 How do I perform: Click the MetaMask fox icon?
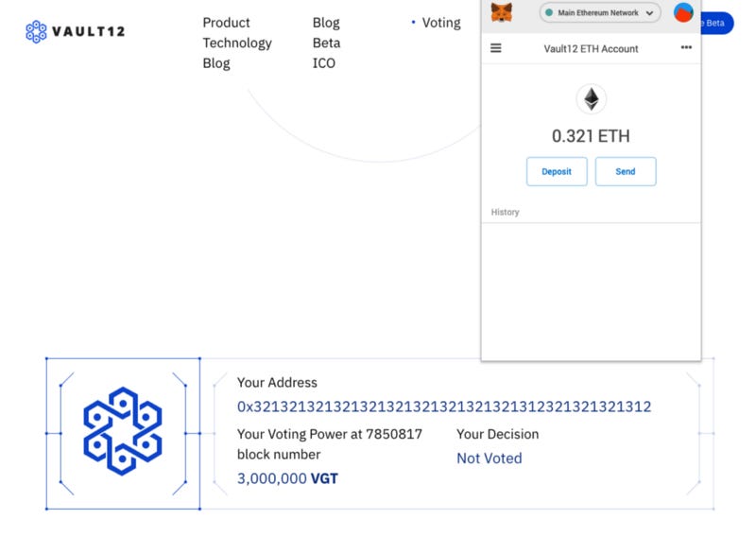click(x=502, y=12)
